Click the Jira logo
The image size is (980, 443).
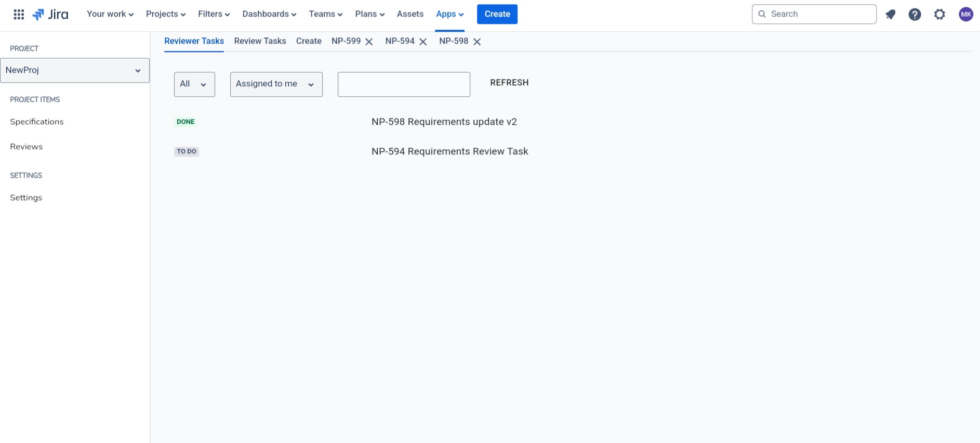50,14
